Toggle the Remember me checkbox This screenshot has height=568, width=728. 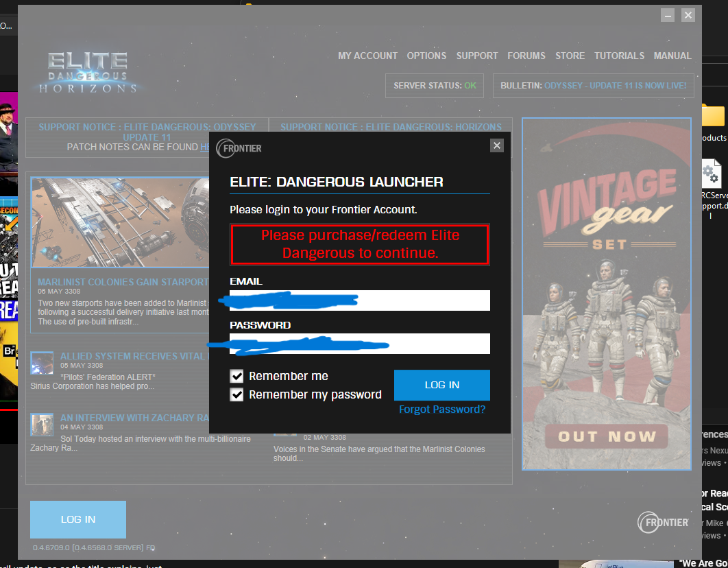(236, 376)
